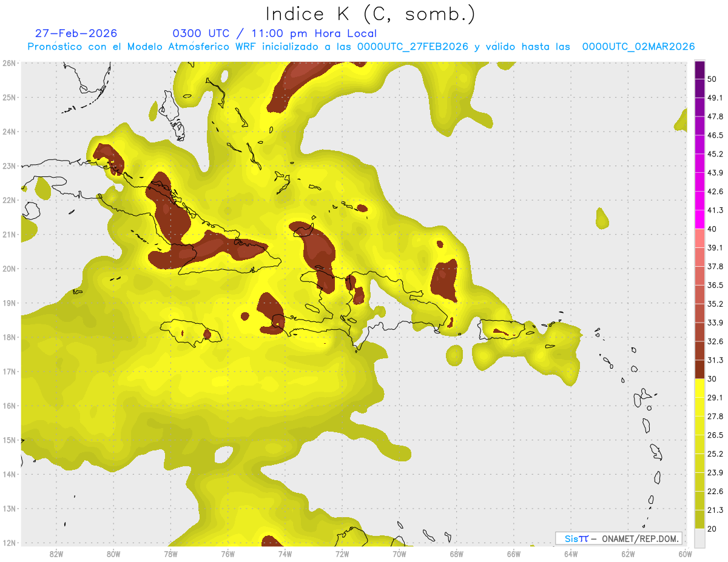The height and width of the screenshot is (562, 728).
Task: Click the colorbar value "49.1"
Action: (715, 98)
